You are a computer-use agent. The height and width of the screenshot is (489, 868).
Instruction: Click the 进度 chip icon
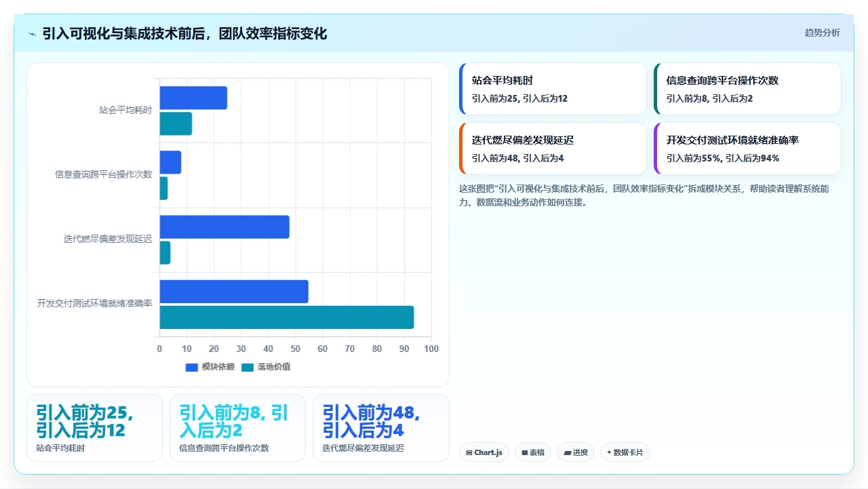pyautogui.click(x=567, y=452)
